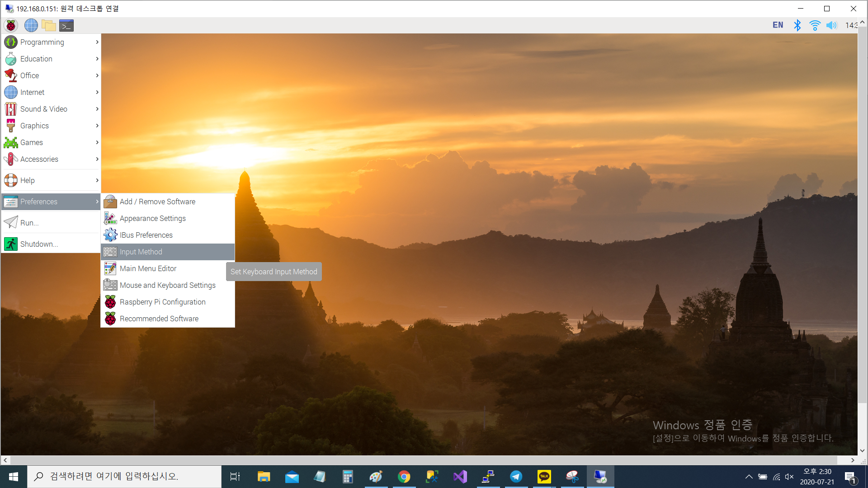Expand the Sound & Video submenu
The width and height of the screenshot is (868, 488).
tap(51, 109)
